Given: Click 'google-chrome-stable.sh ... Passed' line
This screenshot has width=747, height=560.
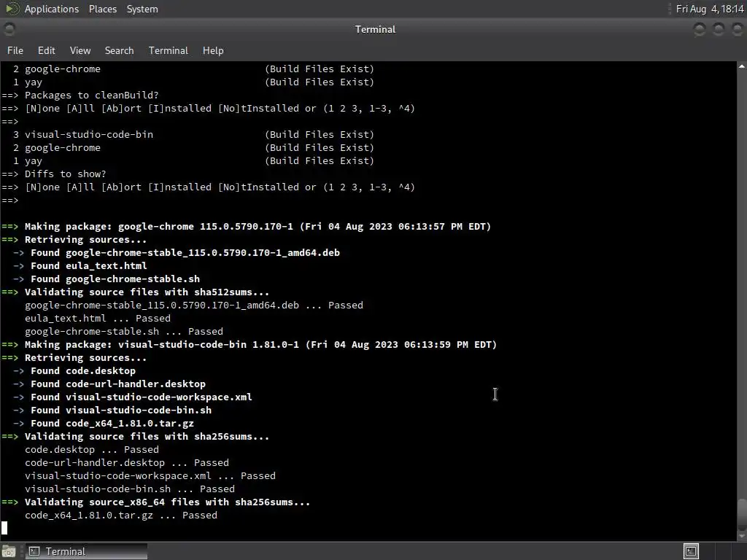Looking at the screenshot, I should [124, 332].
